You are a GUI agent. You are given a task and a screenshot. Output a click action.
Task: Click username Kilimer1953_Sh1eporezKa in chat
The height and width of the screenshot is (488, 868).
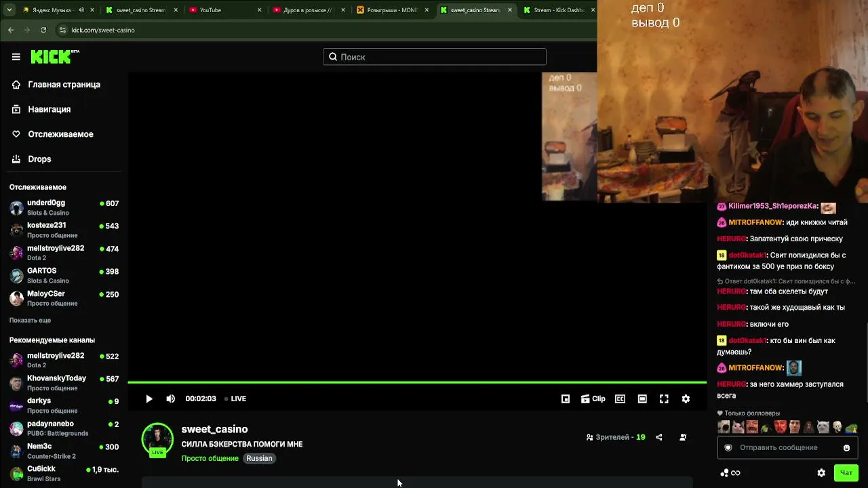[773, 206]
